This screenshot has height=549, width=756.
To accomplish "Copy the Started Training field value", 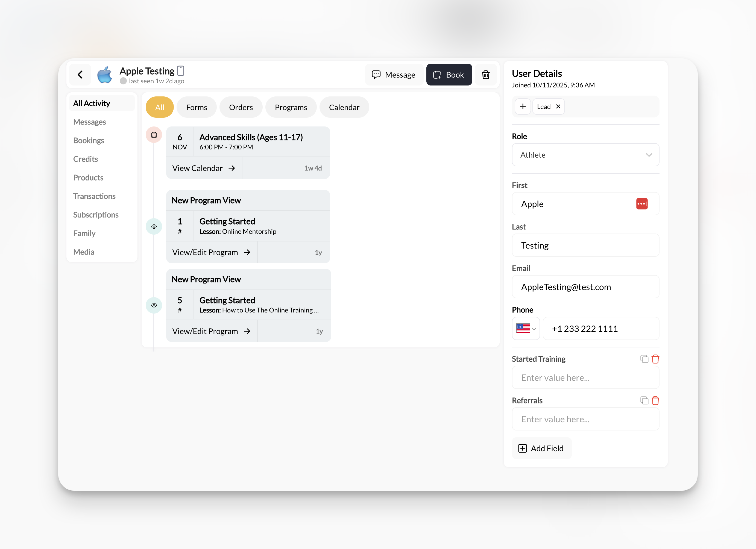I will (644, 359).
